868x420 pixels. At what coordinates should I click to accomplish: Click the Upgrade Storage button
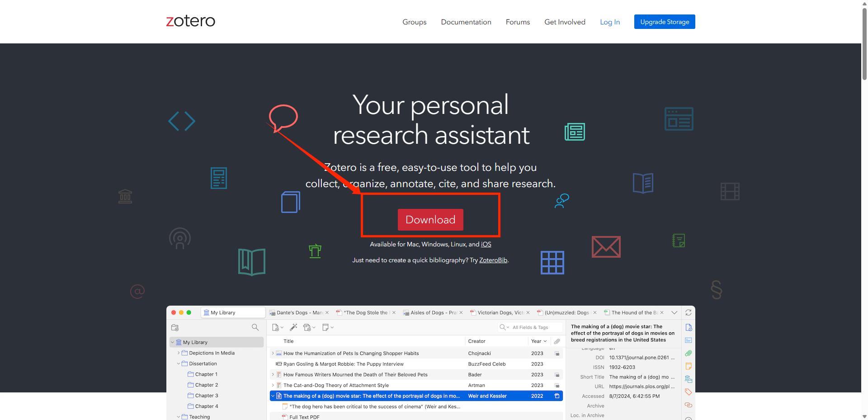[665, 22]
